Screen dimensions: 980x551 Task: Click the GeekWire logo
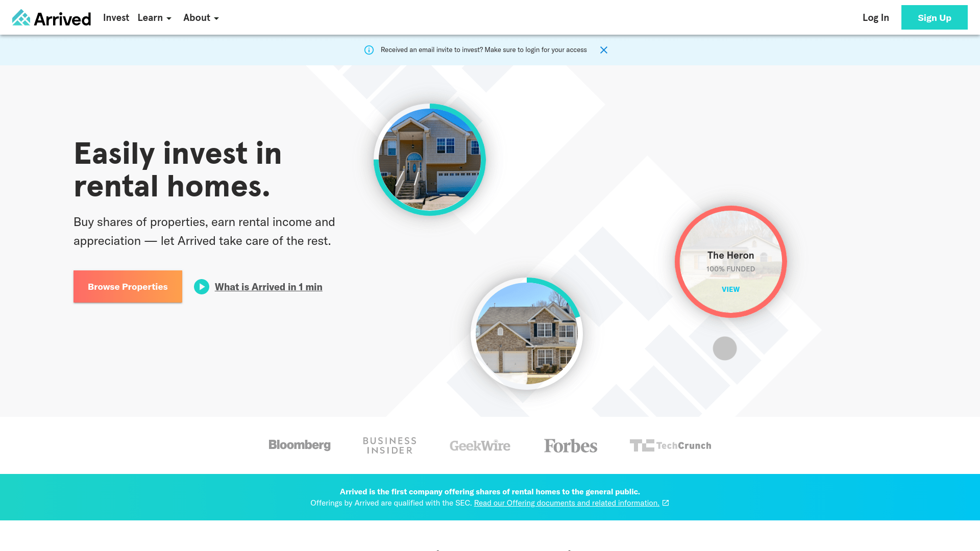pyautogui.click(x=480, y=445)
